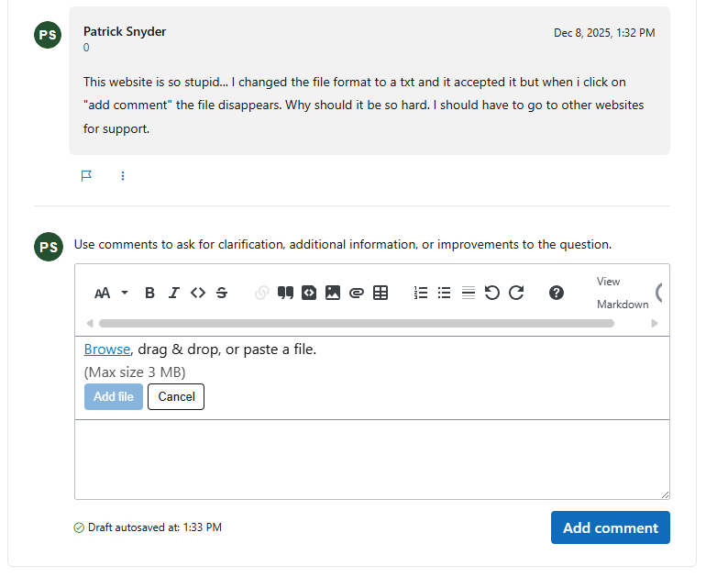Click the toolbar horizontal scrollbar
This screenshot has height=588, width=717.
click(x=357, y=324)
